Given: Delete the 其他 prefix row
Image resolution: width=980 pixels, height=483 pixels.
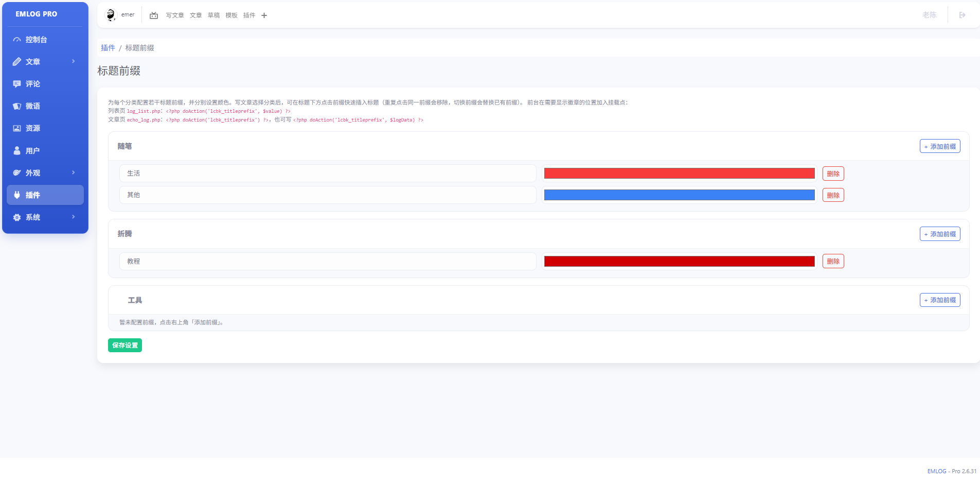Looking at the screenshot, I should click(833, 195).
